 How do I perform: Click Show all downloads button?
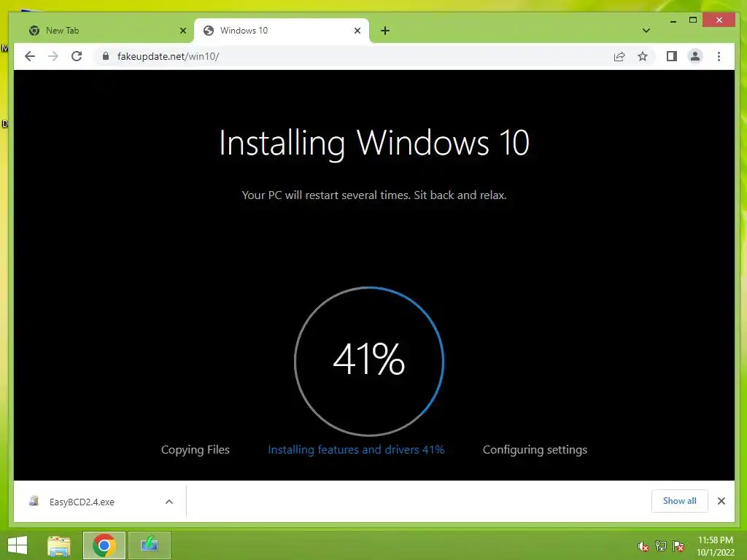click(679, 501)
